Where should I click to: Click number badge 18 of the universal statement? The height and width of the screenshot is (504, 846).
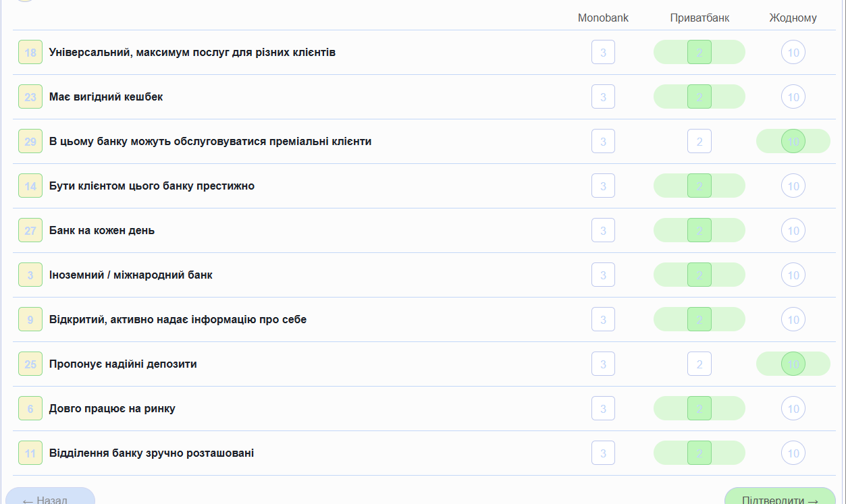(x=30, y=52)
